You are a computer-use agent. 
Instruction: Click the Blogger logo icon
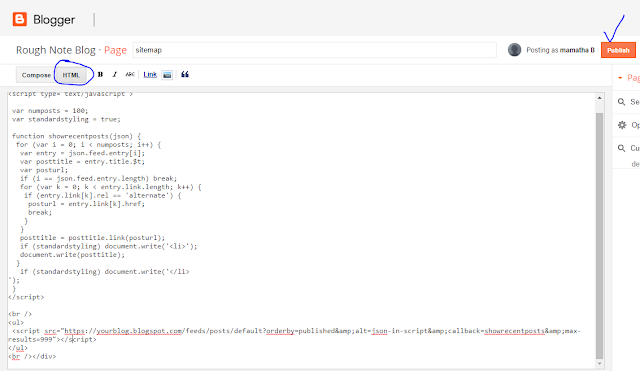pos(20,19)
